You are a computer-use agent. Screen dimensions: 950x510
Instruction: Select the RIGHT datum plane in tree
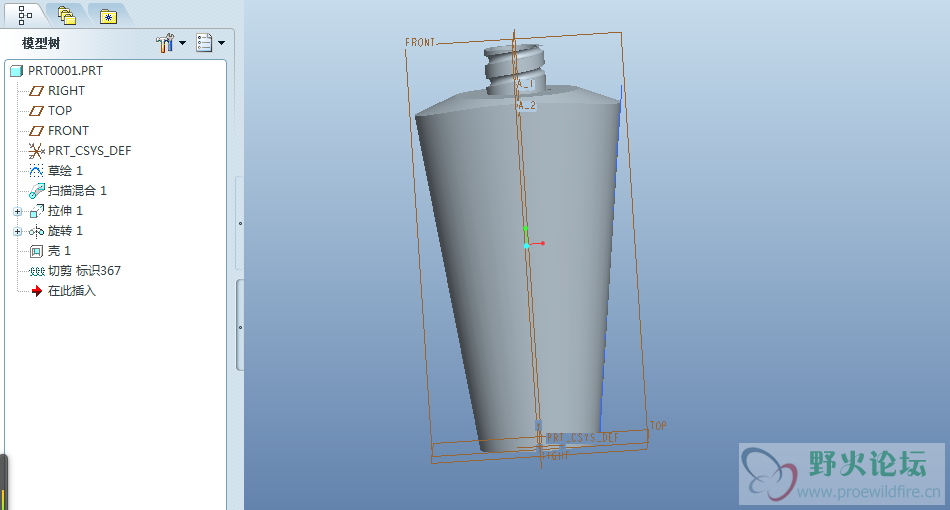coord(66,90)
